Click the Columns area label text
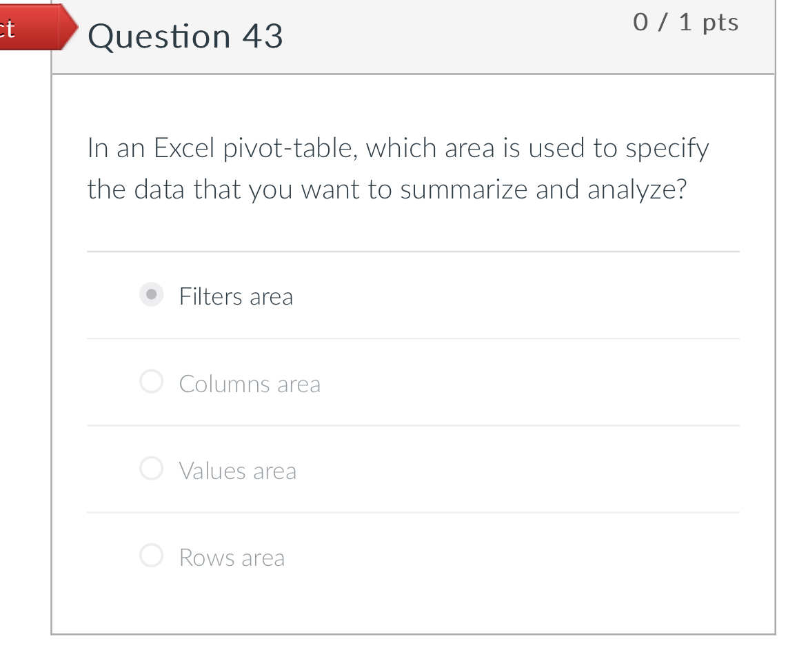The image size is (808, 672). point(250,383)
